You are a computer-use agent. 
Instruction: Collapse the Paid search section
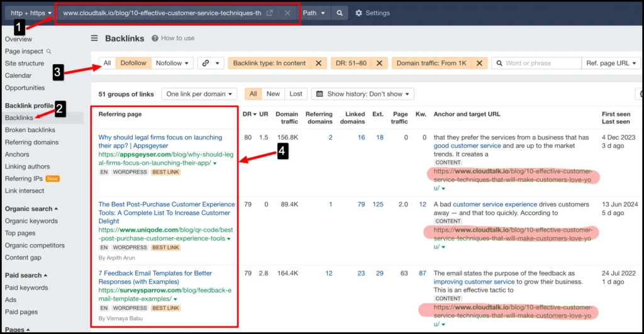point(26,276)
